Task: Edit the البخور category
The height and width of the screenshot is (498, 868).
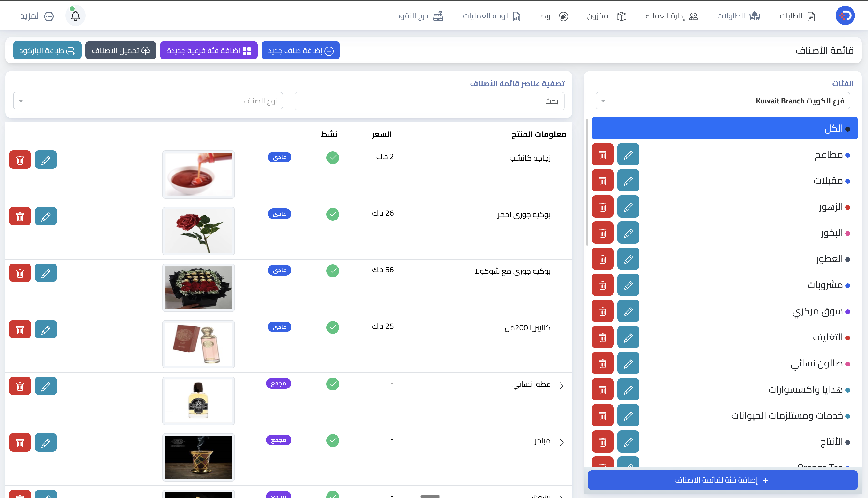Action: click(628, 233)
